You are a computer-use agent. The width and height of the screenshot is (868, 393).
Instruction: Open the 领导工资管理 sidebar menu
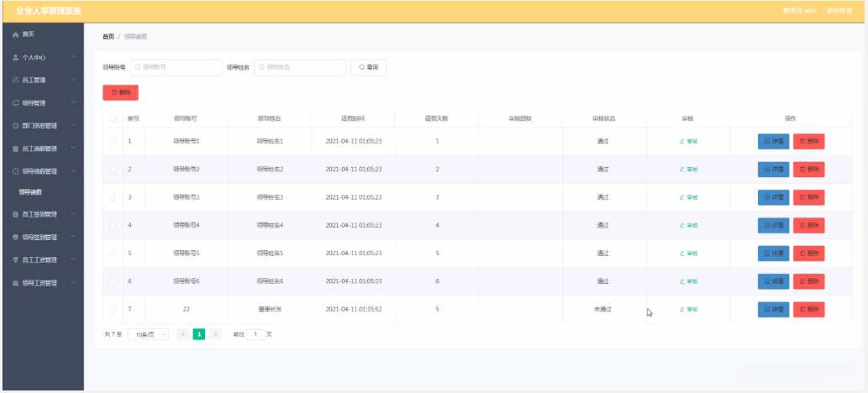(x=42, y=283)
